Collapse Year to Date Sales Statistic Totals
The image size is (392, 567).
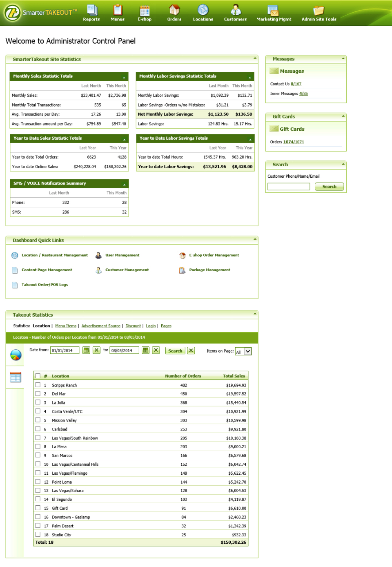pyautogui.click(x=124, y=139)
